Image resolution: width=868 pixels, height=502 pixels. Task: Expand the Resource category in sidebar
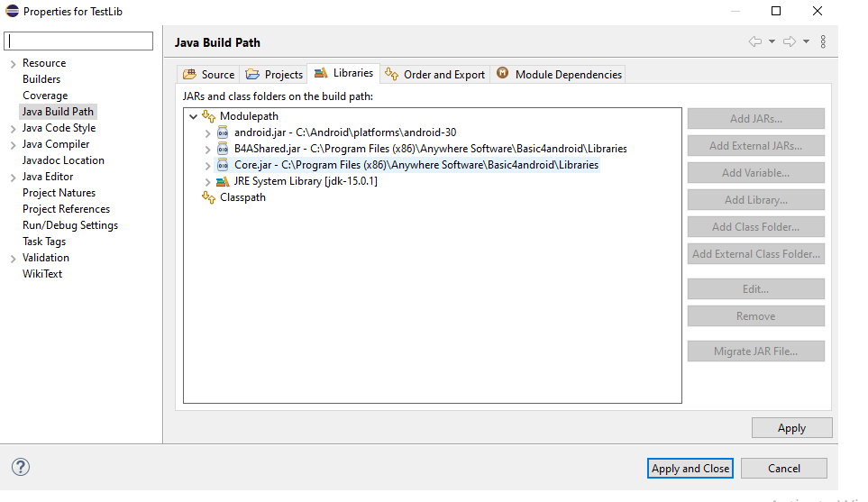point(13,63)
